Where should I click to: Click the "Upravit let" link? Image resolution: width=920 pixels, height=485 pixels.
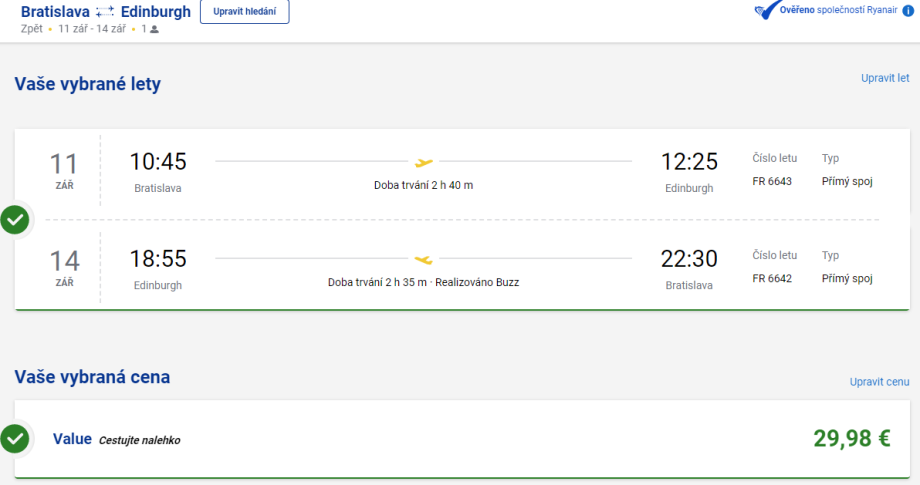885,78
